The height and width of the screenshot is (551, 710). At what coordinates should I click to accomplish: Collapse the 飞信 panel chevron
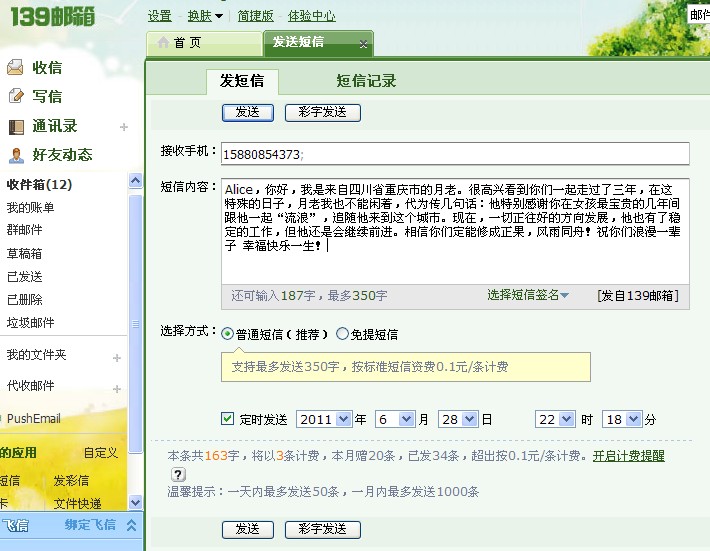click(131, 525)
